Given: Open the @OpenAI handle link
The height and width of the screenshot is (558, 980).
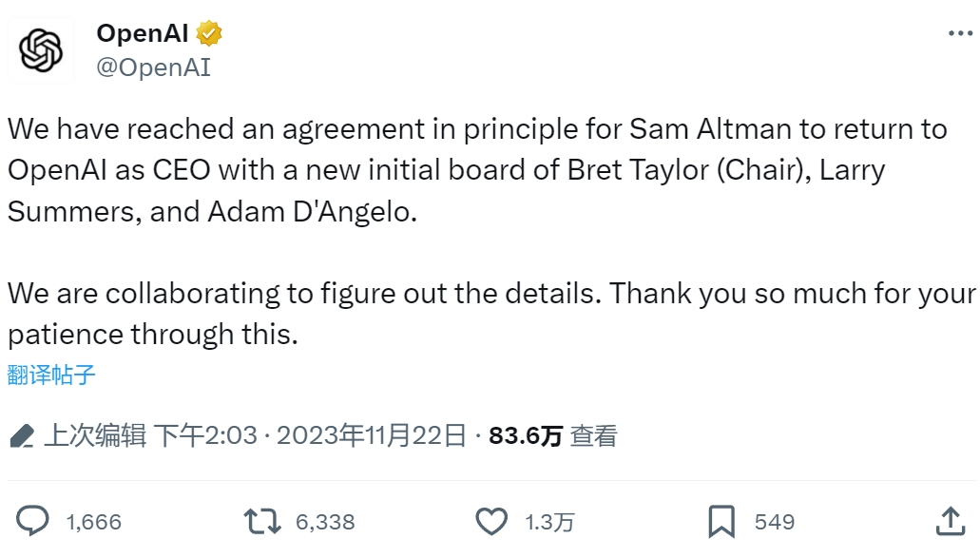Looking at the screenshot, I should [154, 67].
